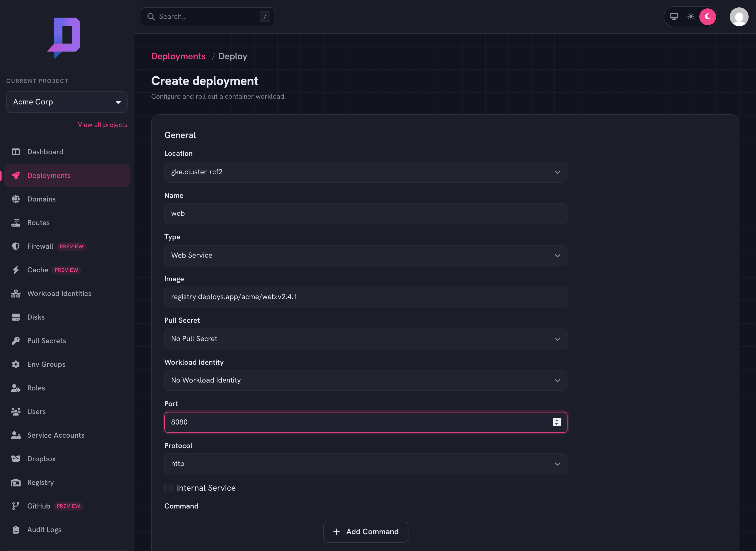This screenshot has width=756, height=551.
Task: Click the Registry warehouse icon
Action: point(16,483)
